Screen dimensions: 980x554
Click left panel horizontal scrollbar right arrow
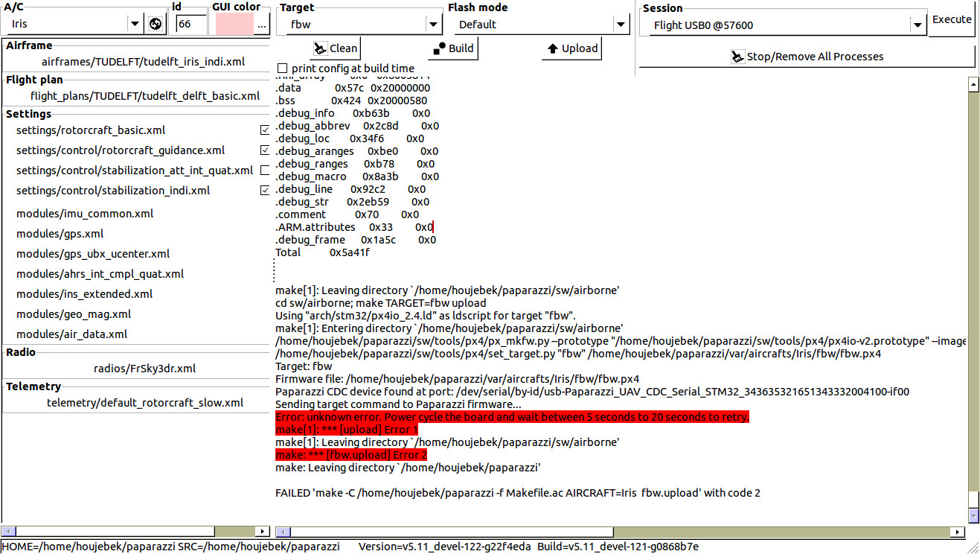click(263, 532)
